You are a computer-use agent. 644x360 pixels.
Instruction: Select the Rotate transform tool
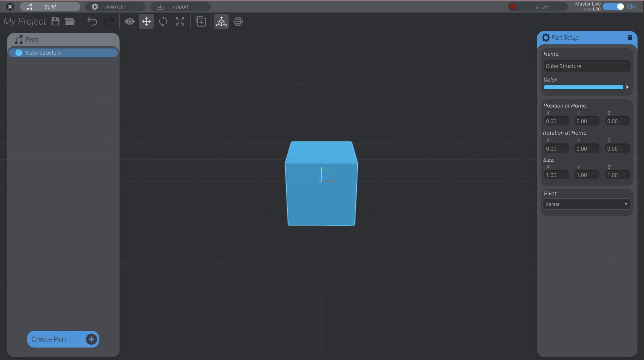pyautogui.click(x=163, y=21)
